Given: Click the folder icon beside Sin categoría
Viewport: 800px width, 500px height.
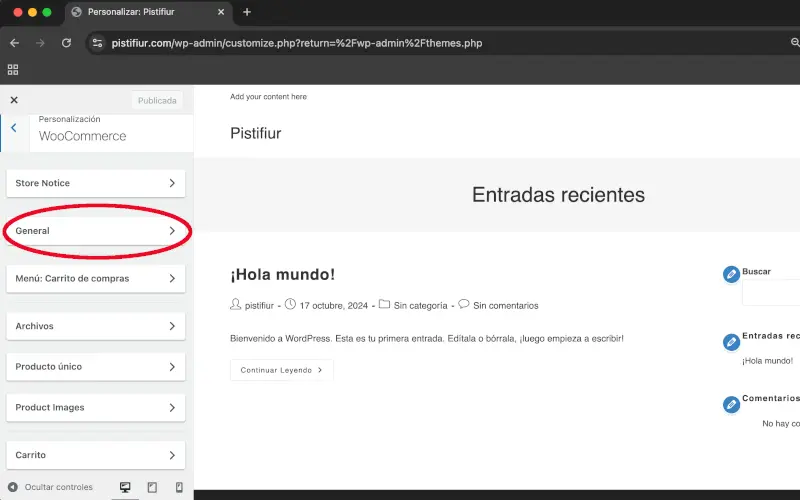Looking at the screenshot, I should coord(384,305).
